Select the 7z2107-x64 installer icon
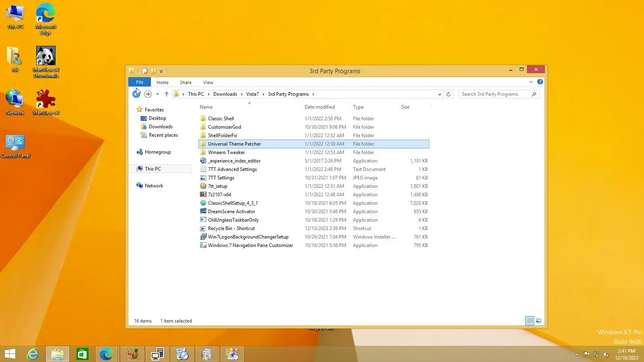This screenshot has width=644, height=362. [203, 195]
